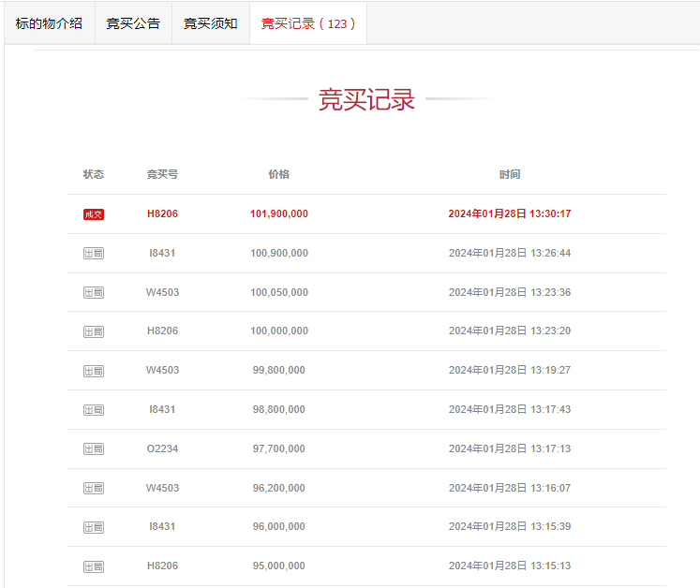Screen dimensions: 700x588
Task: Click the 出局 badge for the 95,000,000 bid
Action: click(x=94, y=566)
